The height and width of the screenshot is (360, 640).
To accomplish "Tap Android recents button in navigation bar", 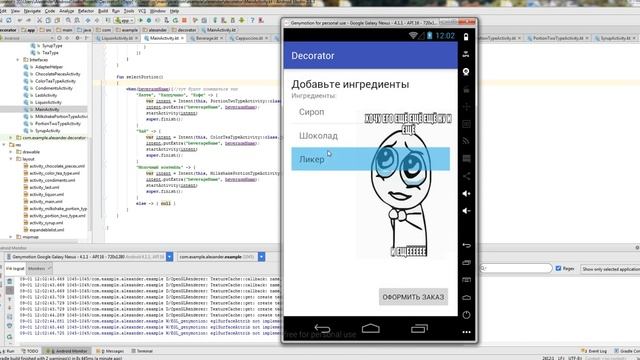I will pos(419,328).
